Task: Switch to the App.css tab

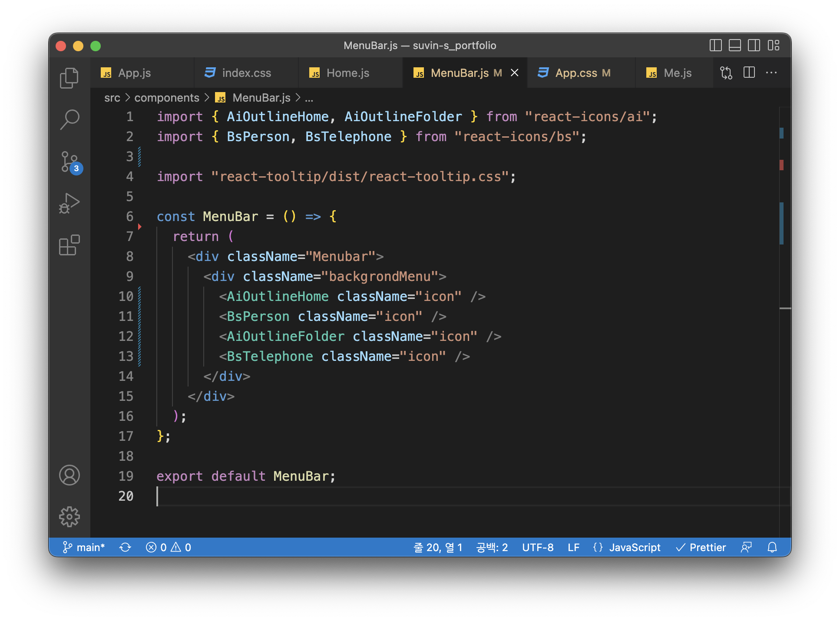Action: pos(576,73)
